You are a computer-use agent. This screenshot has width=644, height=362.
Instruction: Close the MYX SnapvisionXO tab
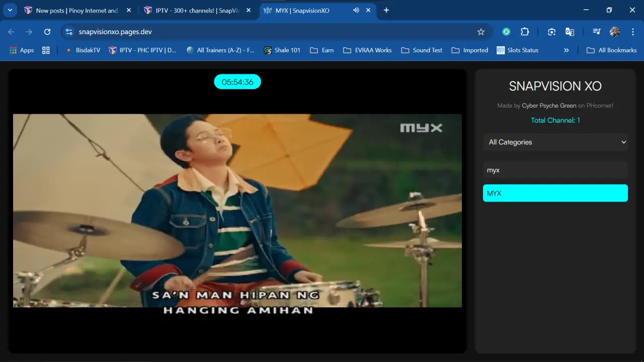click(x=368, y=10)
